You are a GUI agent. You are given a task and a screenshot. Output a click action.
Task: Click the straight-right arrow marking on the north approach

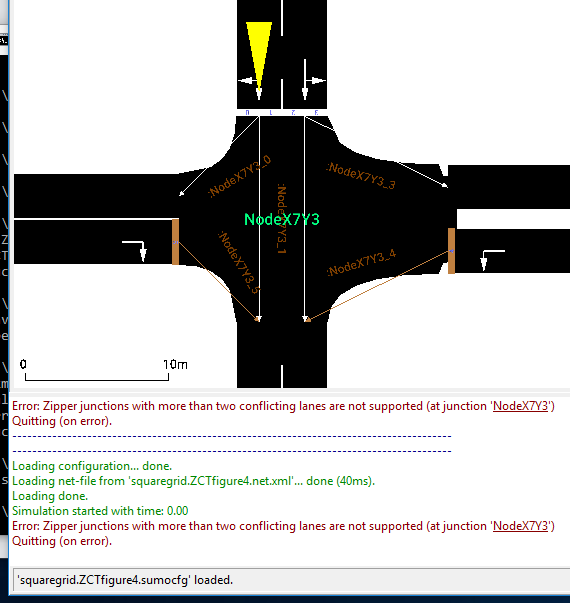pos(313,80)
